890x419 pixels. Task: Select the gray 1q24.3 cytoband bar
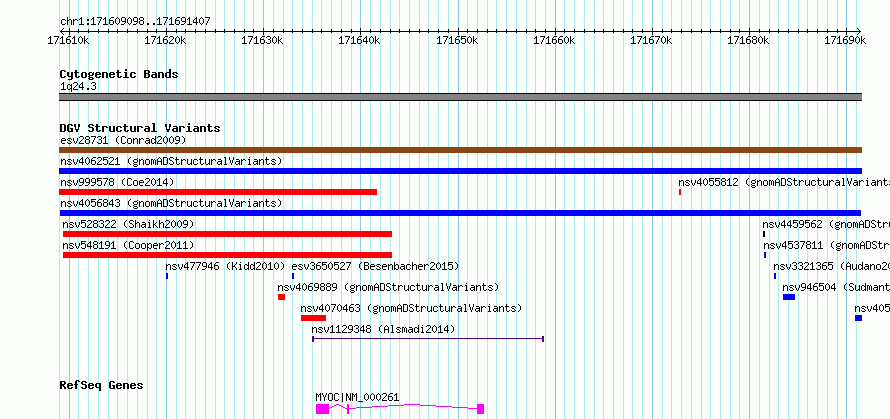point(460,97)
